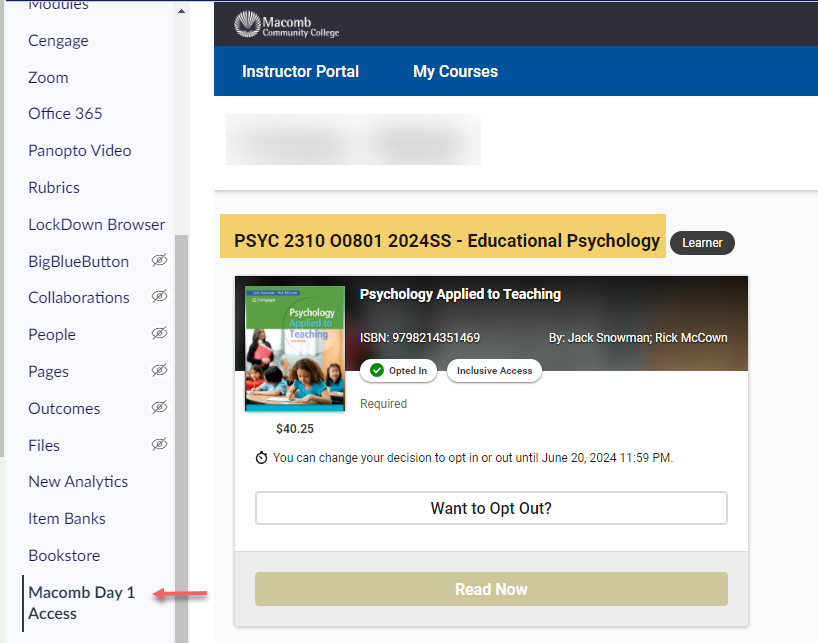Click the $40.25 price
818x643 pixels.
(x=295, y=429)
